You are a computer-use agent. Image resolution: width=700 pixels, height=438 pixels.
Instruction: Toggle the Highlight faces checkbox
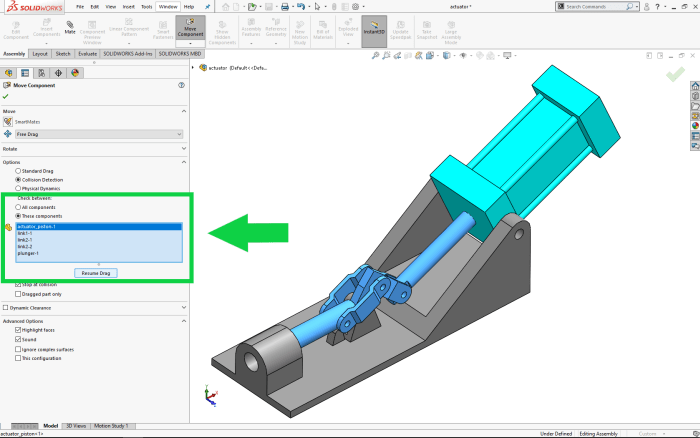click(18, 330)
